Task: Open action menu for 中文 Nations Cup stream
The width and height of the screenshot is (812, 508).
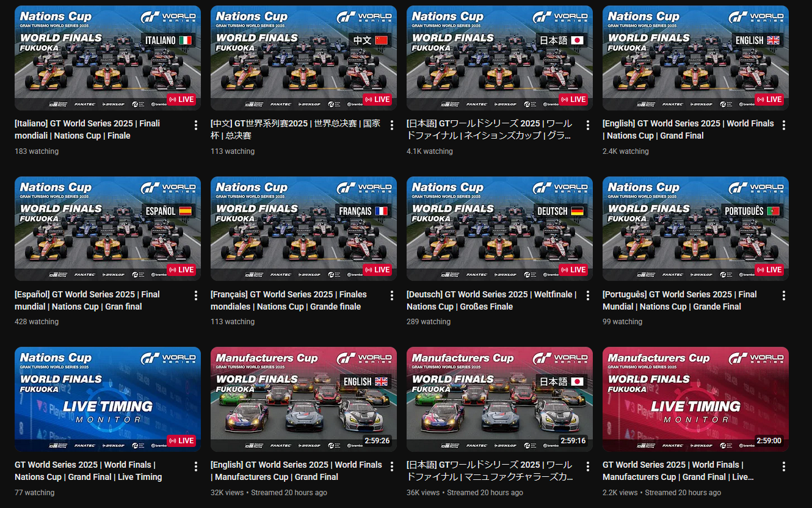Action: (x=392, y=125)
